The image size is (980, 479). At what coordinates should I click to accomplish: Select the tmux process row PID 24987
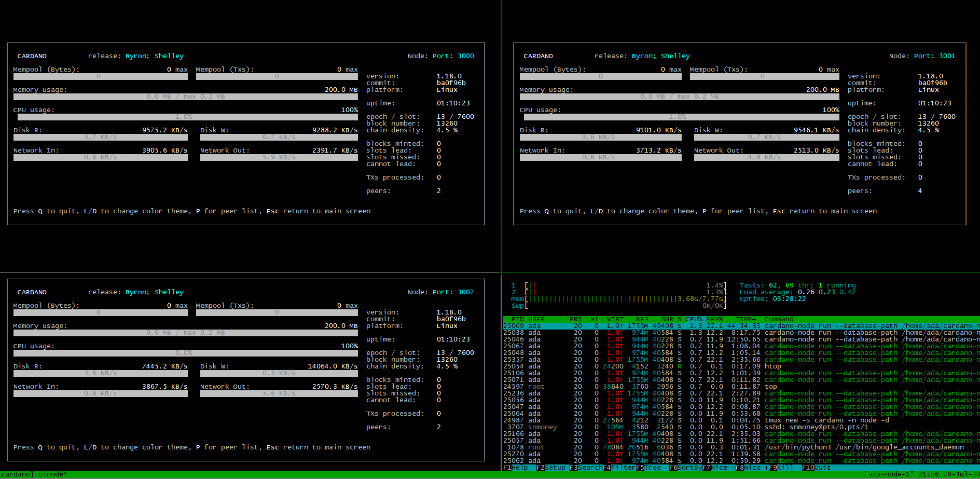tap(741, 420)
